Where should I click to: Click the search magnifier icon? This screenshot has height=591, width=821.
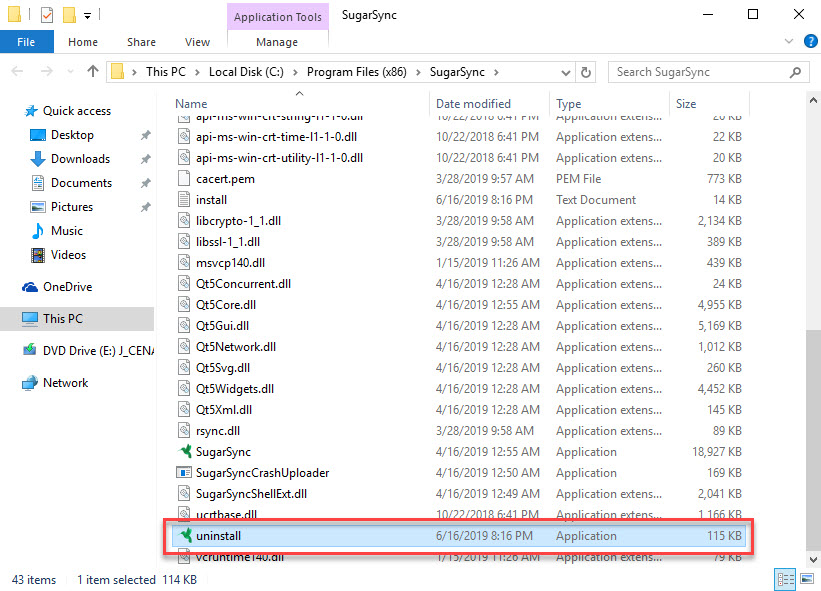795,72
